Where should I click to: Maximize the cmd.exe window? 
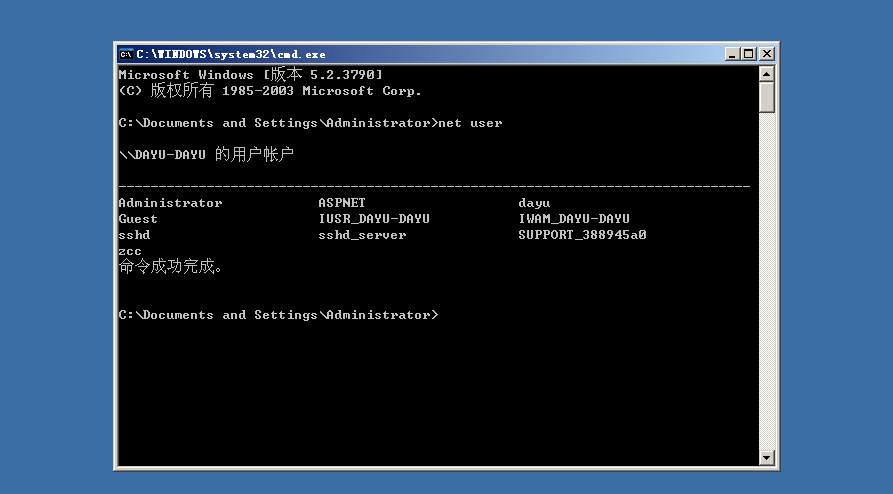(749, 54)
